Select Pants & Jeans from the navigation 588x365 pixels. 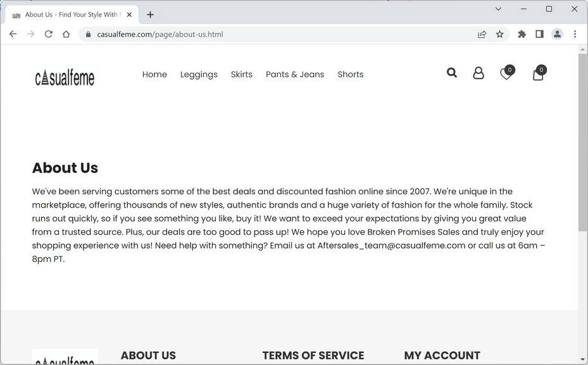(294, 74)
